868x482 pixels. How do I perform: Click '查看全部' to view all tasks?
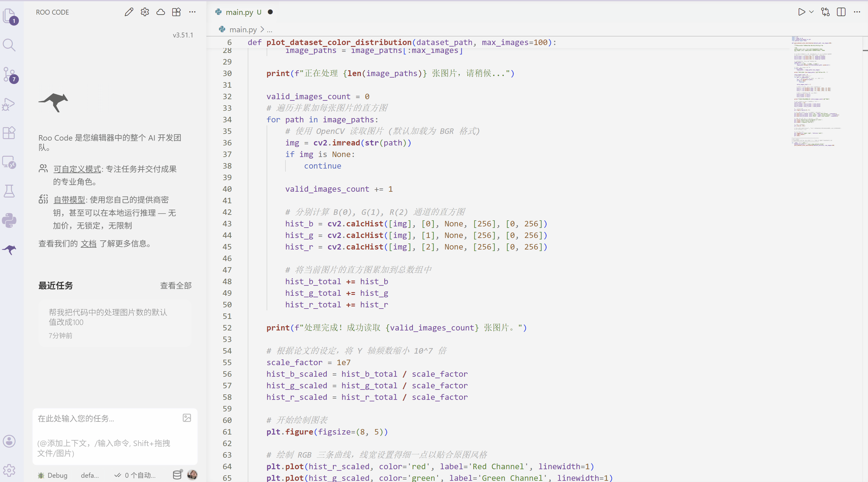pos(176,285)
